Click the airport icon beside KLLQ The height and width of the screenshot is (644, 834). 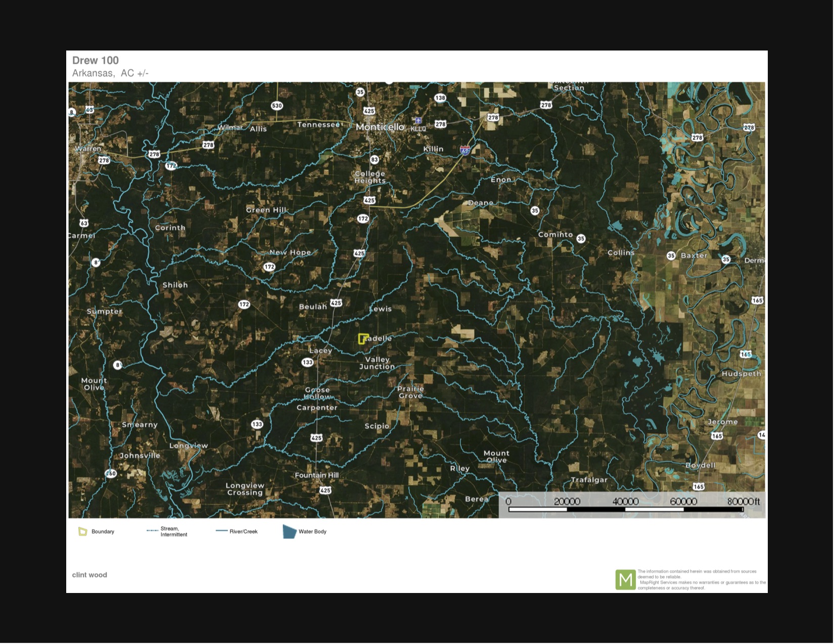pyautogui.click(x=418, y=121)
